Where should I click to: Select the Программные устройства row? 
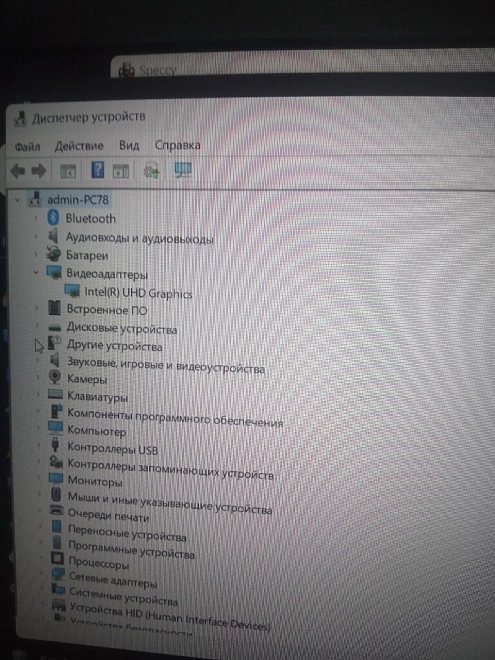[131, 550]
